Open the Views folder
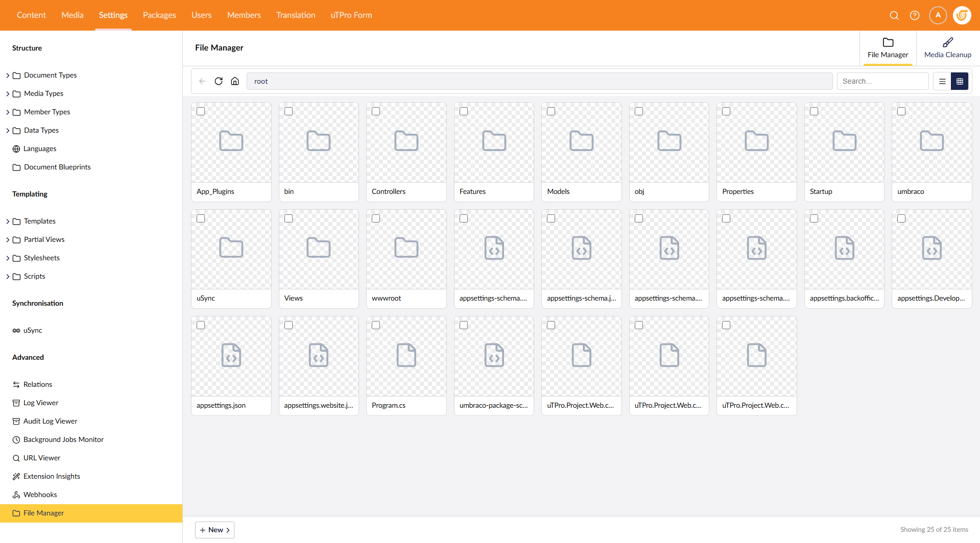Screen dimensions: 980x543 [319, 259]
